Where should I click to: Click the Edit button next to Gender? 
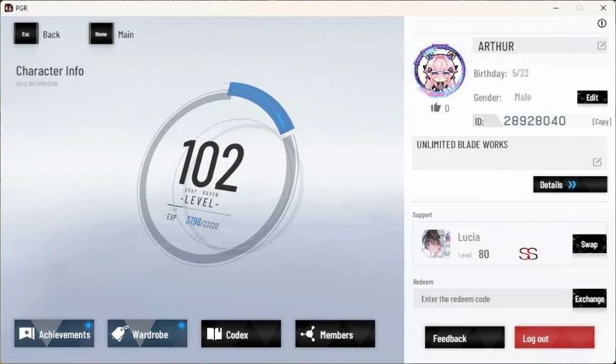(x=592, y=97)
